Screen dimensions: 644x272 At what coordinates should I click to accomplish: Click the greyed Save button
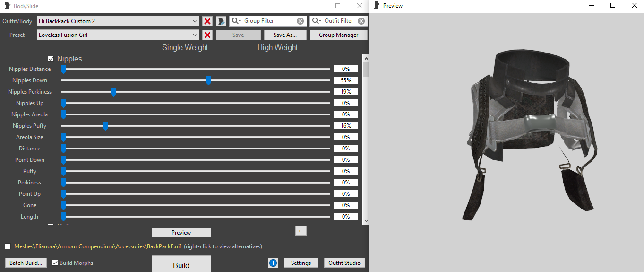click(238, 35)
